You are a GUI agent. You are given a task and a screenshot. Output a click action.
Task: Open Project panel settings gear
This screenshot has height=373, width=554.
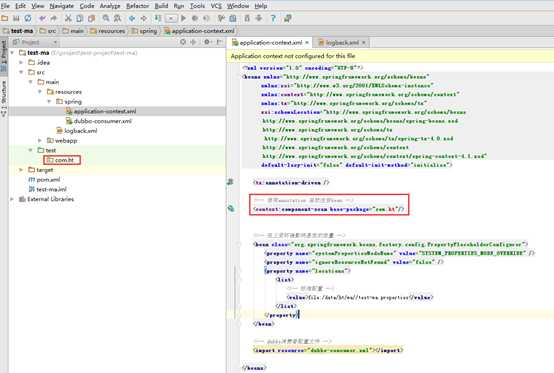tap(207, 42)
